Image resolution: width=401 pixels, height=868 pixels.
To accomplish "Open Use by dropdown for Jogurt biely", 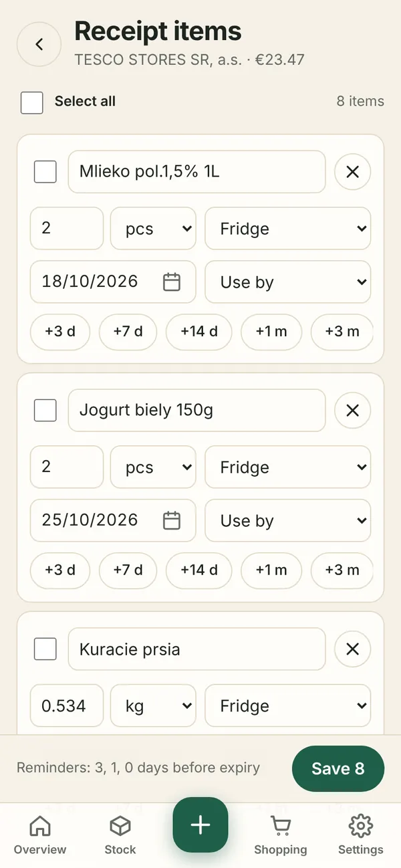I will coord(287,520).
